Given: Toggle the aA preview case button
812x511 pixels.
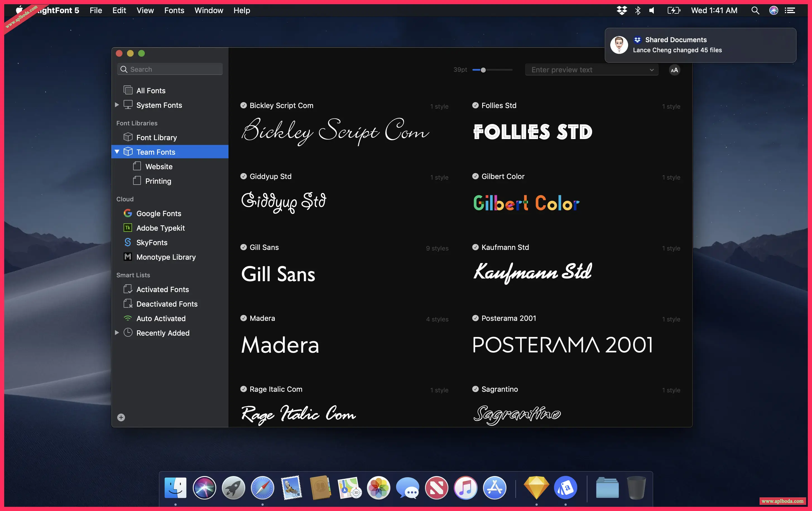Looking at the screenshot, I should point(674,70).
